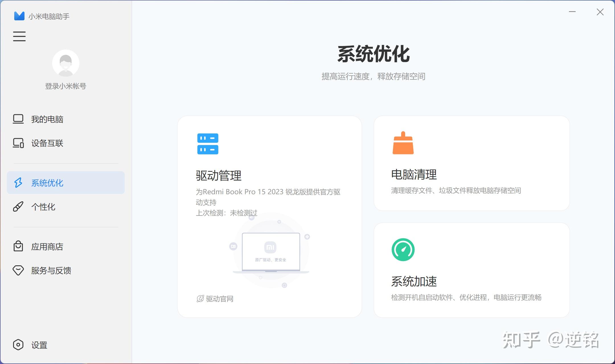Close the assistant window
615x364 pixels.
point(600,12)
